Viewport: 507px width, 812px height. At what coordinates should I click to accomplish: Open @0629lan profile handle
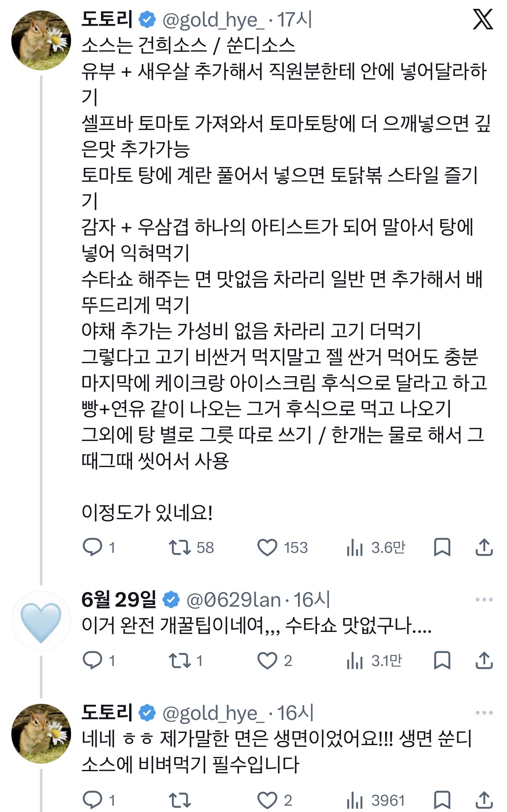pos(233,600)
